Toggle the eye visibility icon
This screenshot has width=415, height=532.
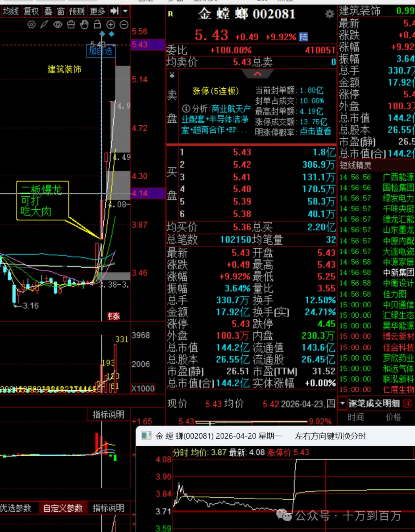pos(58,25)
